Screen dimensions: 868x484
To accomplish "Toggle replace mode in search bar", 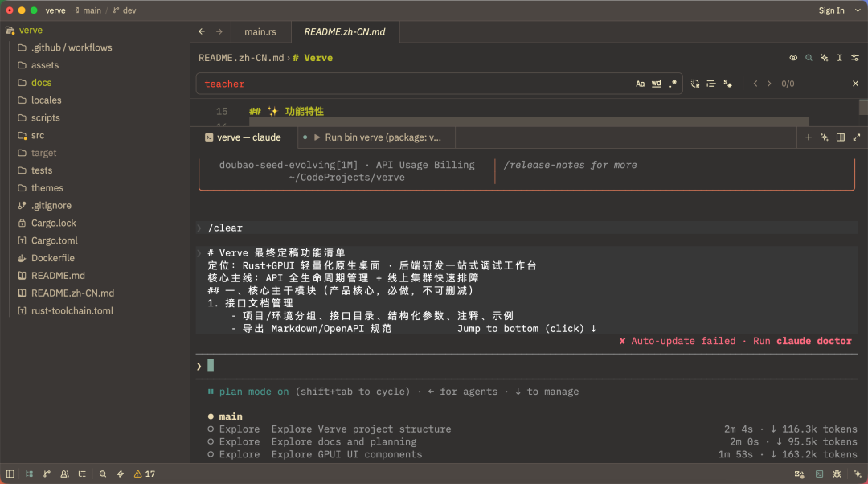I will [x=695, y=84].
